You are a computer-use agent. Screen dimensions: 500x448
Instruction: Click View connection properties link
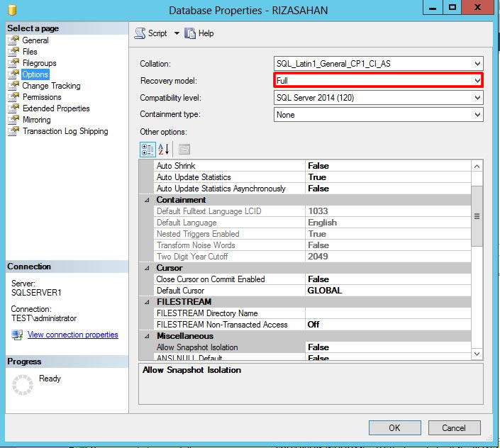(72, 335)
